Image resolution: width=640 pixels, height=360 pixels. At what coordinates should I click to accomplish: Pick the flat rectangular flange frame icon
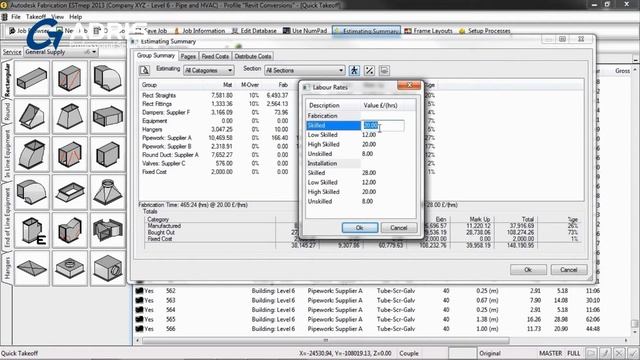(70, 192)
